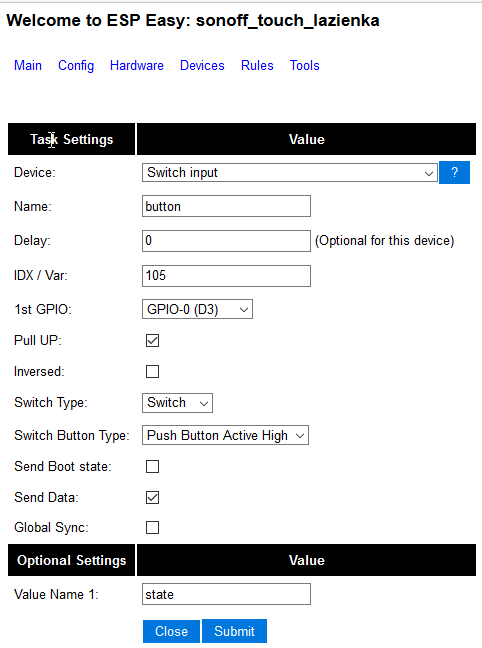Viewport: 482px width, 648px height.
Task: Expand the Switch Button Type dropdown
Action: point(225,435)
